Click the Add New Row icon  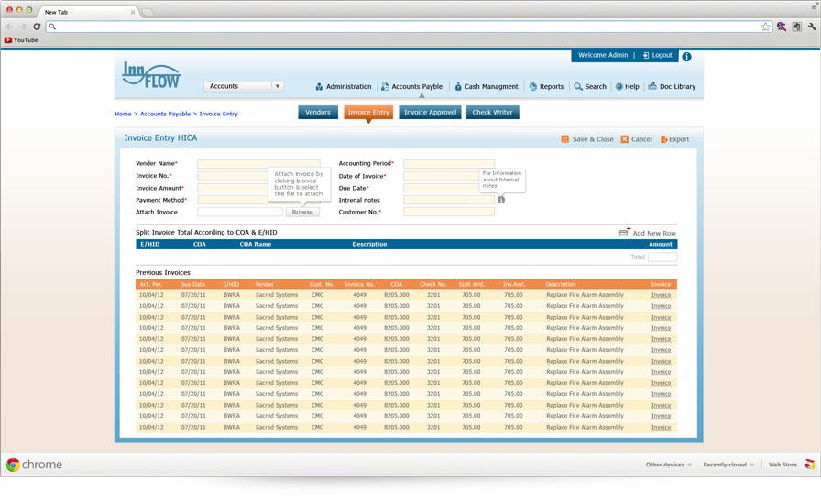pos(625,233)
